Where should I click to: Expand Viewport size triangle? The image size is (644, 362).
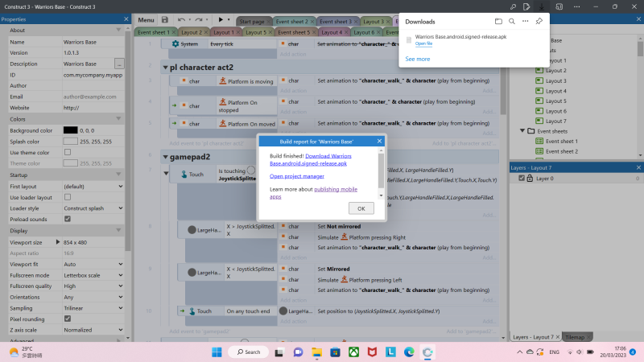(x=58, y=242)
